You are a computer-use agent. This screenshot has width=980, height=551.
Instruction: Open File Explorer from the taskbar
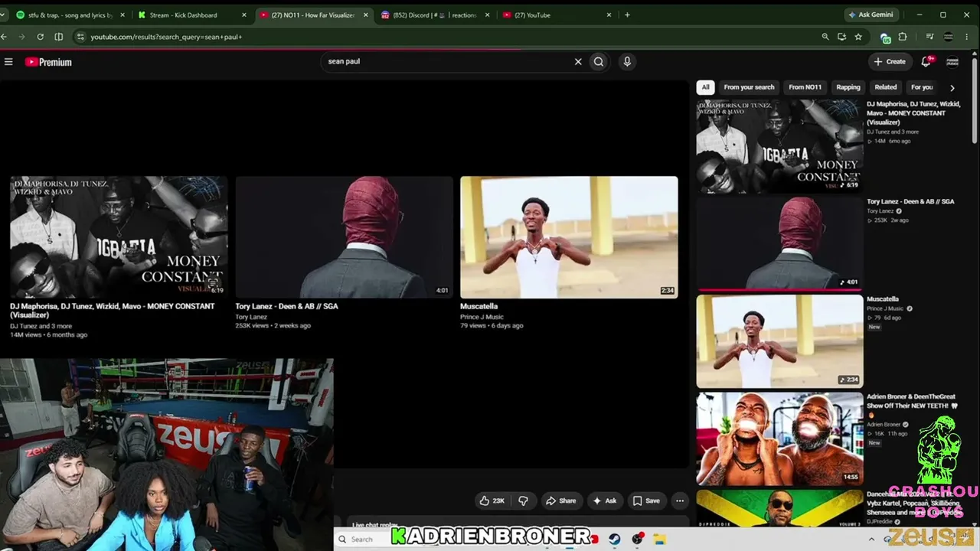click(660, 539)
